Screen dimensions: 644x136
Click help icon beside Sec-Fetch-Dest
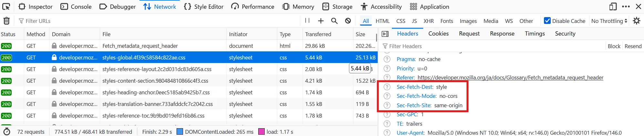pos(387,87)
